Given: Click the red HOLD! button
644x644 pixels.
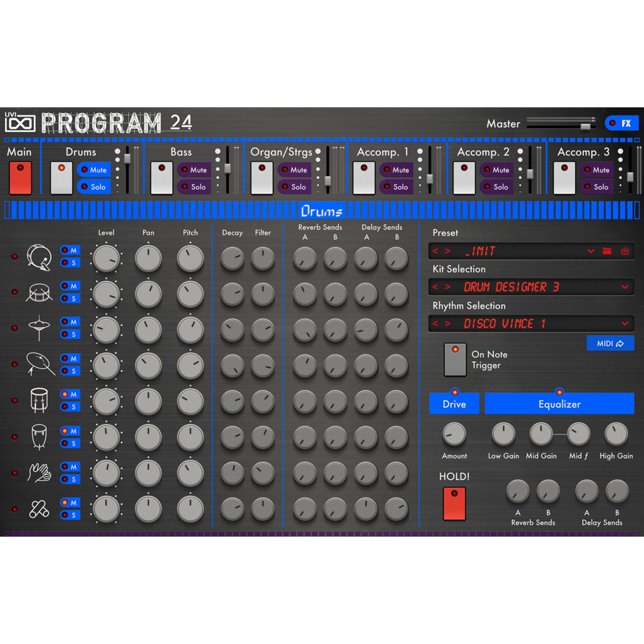Looking at the screenshot, I should tap(454, 503).
